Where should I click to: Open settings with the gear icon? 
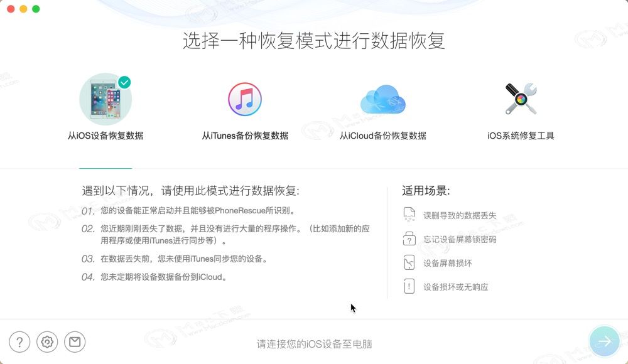[x=47, y=342]
